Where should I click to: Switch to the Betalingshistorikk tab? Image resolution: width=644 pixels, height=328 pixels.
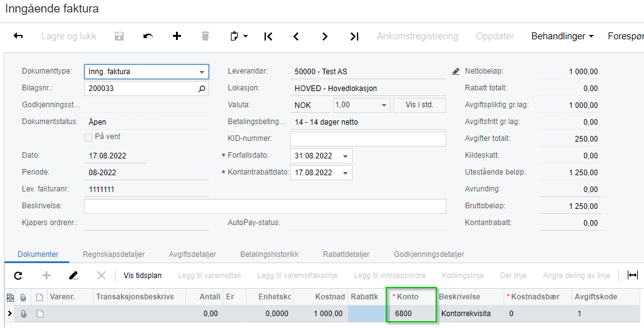point(270,254)
